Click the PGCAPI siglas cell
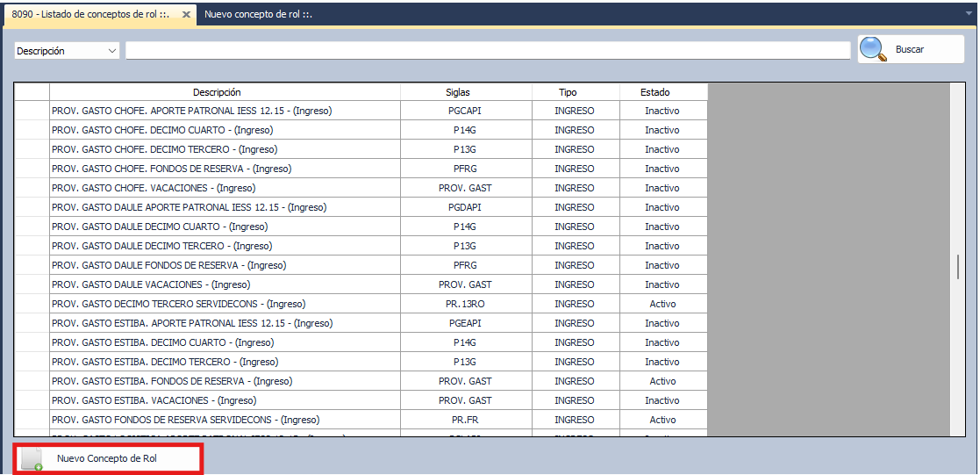The width and height of the screenshot is (980, 475). [465, 112]
